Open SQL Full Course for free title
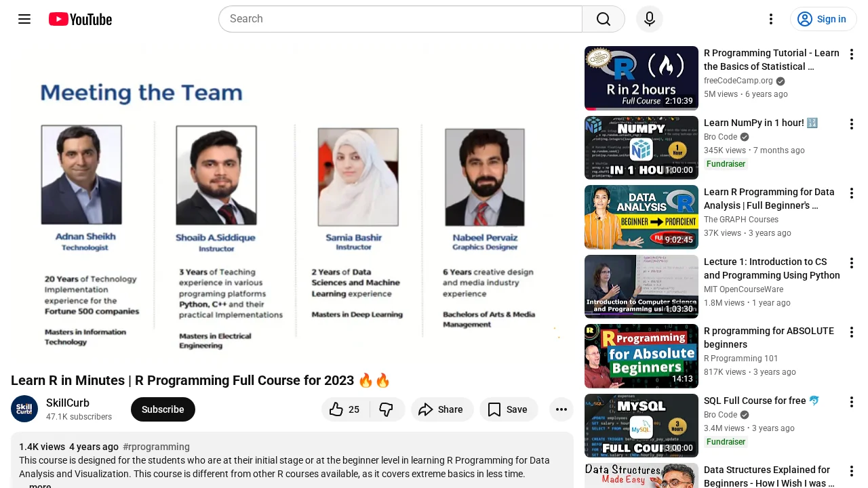The height and width of the screenshot is (488, 868). pyautogui.click(x=762, y=401)
